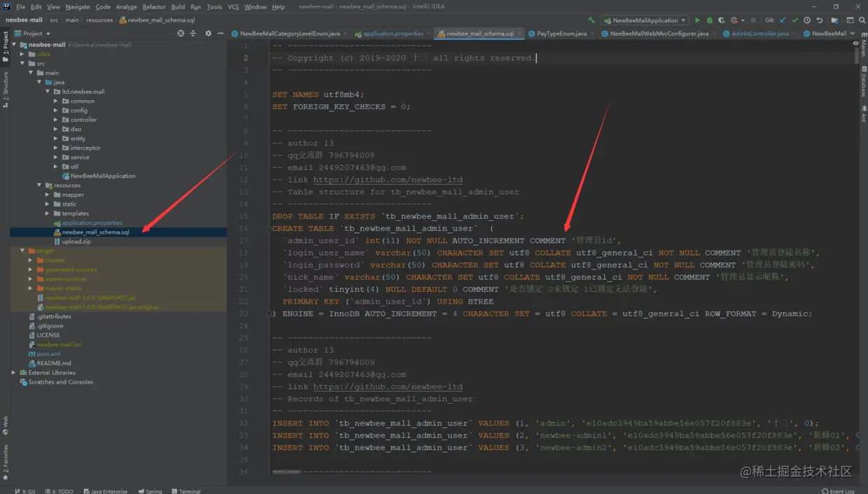The image size is (868, 494).
Task: Start debugging with the bug icon
Action: pyautogui.click(x=709, y=20)
